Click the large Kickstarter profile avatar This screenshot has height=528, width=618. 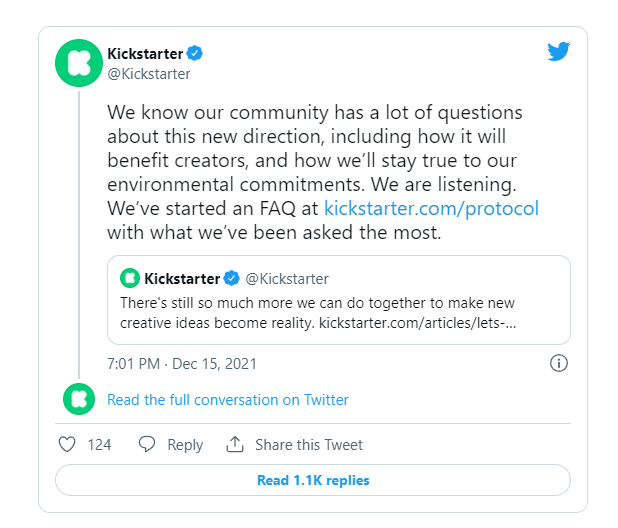pyautogui.click(x=78, y=63)
